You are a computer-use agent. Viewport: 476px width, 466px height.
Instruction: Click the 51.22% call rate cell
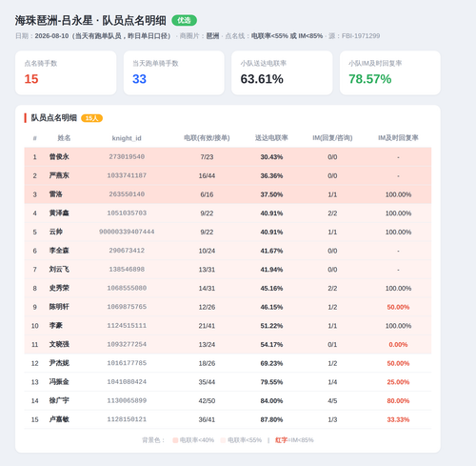271,326
